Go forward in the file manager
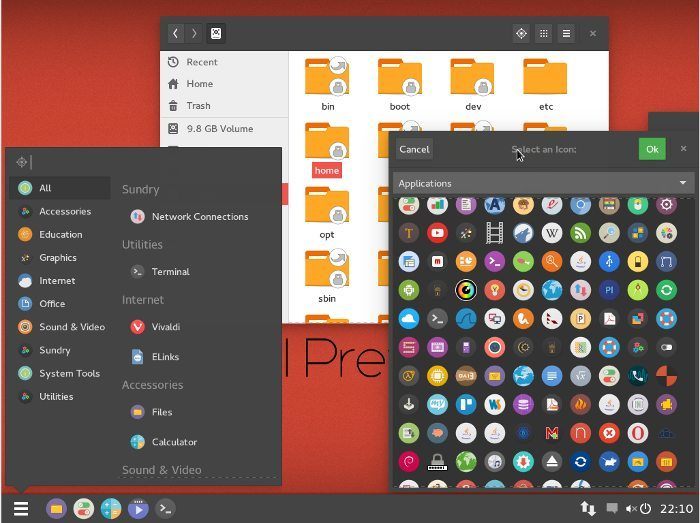The height and width of the screenshot is (523, 700). [194, 33]
